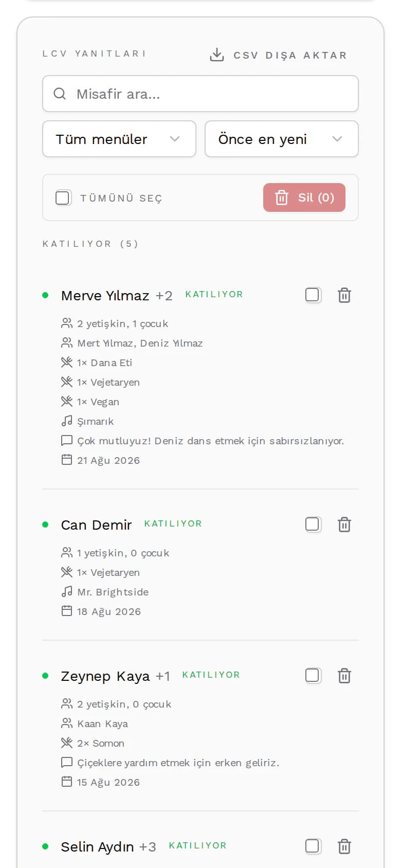
Task: Select Zeynep Kaya's checkbox
Action: pos(313,675)
